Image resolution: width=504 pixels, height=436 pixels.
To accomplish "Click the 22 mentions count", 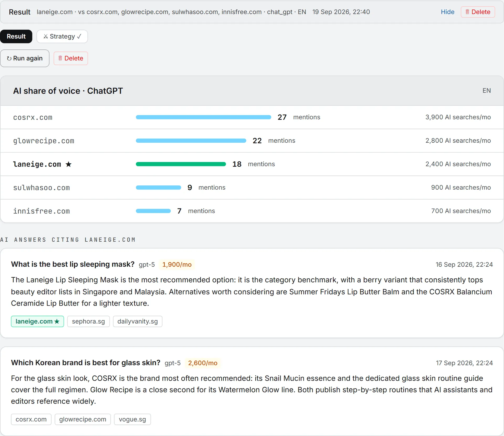I will 257,141.
